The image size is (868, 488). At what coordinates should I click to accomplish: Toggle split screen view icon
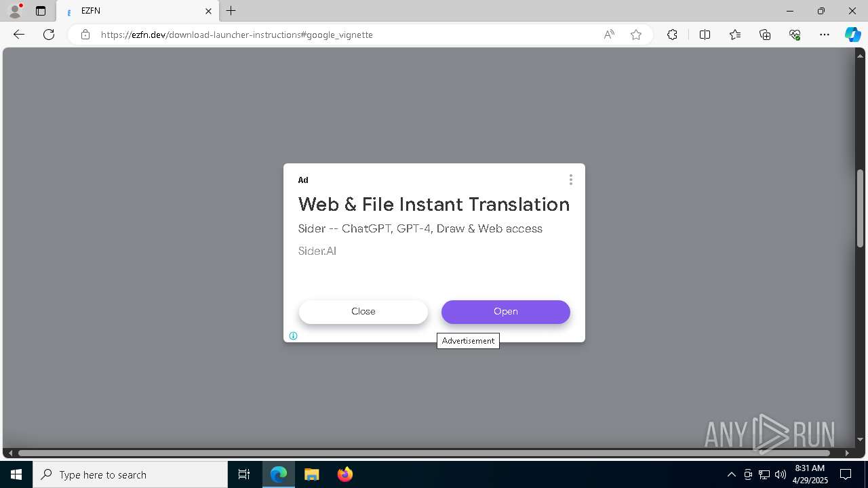tap(705, 35)
